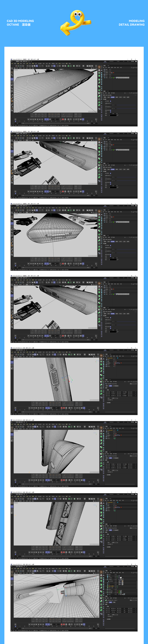
Task: Click the search magnifier icon in first window's left toolbar
Action: click(12, 68)
